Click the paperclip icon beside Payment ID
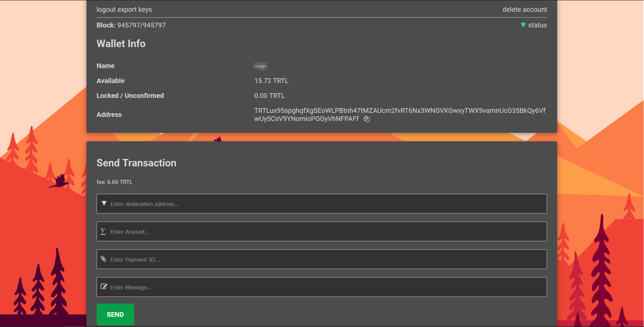 103,259
